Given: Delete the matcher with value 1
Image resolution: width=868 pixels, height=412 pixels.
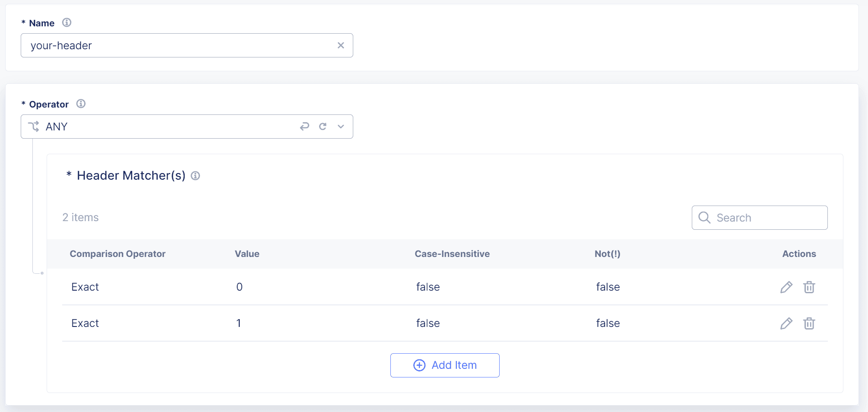Looking at the screenshot, I should click(x=810, y=323).
